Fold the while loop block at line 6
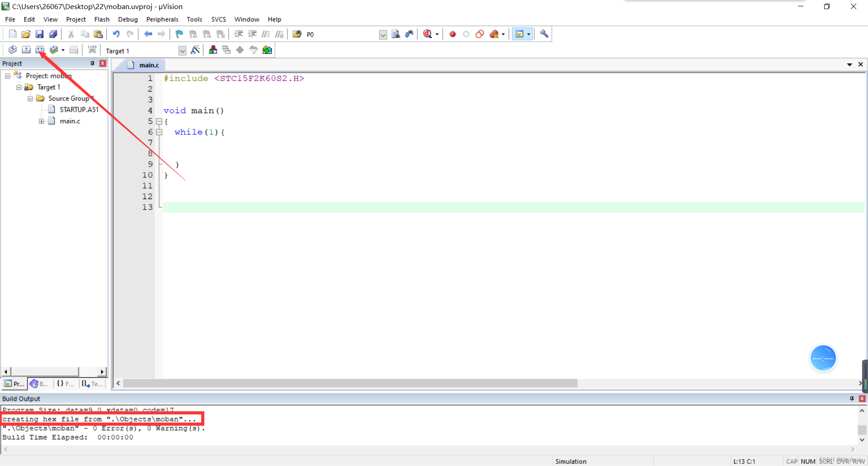The width and height of the screenshot is (868, 466). tap(159, 132)
